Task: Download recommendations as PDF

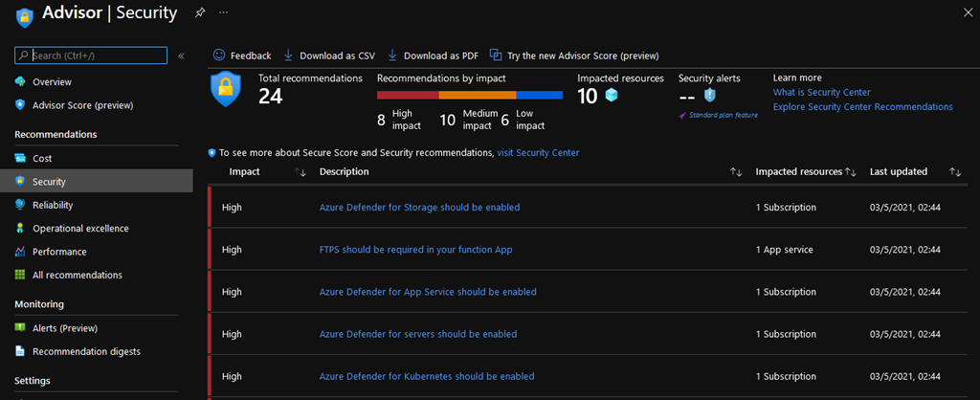Action: point(433,56)
